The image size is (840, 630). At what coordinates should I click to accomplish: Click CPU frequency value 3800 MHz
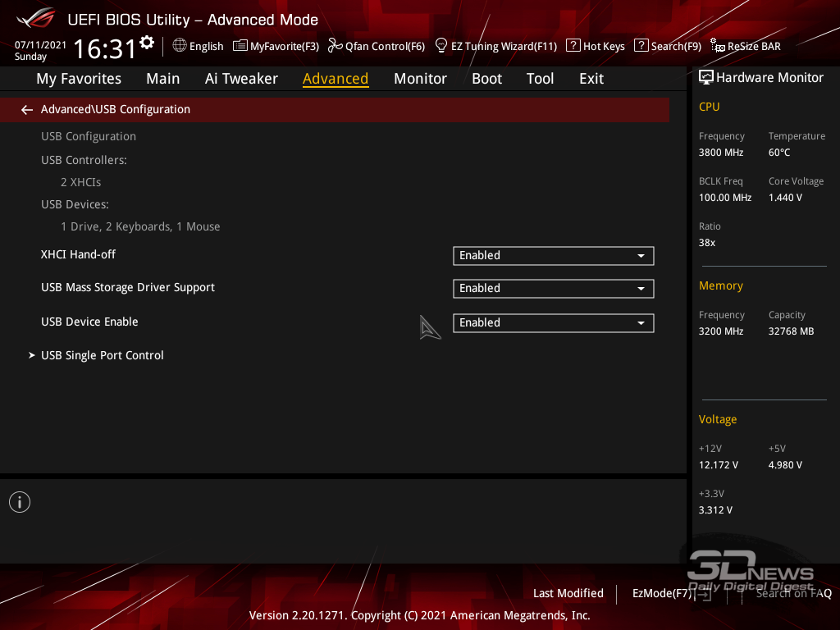click(721, 153)
